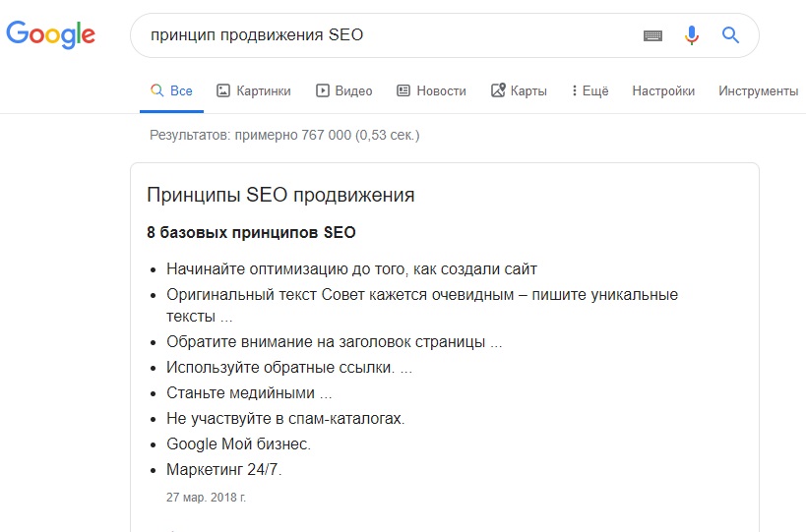
Task: Click the search query input field
Action: point(391,35)
